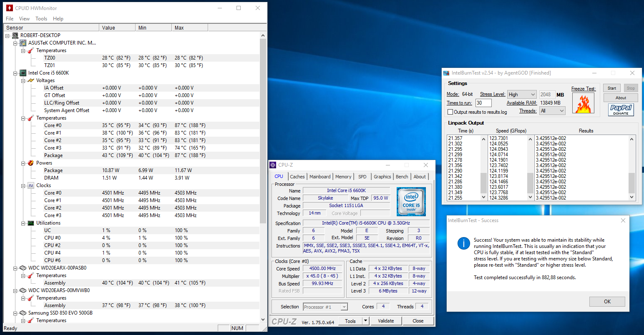Image resolution: width=644 pixels, height=335 pixels.
Task: Click the Start button in IntelBurnTest
Action: (612, 88)
